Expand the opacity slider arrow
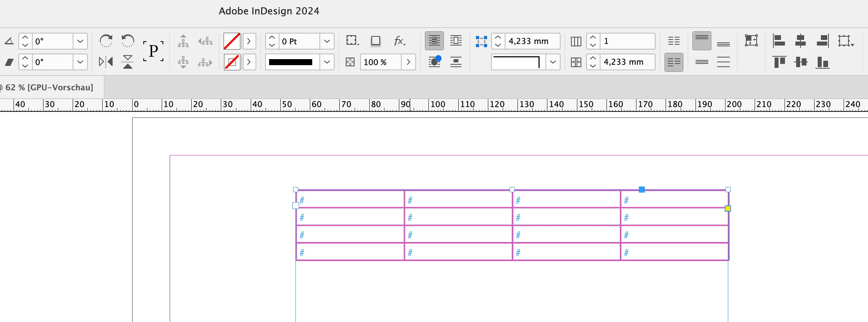This screenshot has width=868, height=322. click(408, 62)
